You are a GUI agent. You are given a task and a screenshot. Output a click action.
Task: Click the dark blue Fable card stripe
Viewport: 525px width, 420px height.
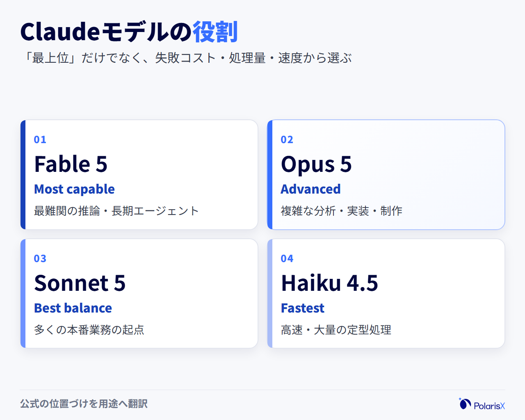23,175
